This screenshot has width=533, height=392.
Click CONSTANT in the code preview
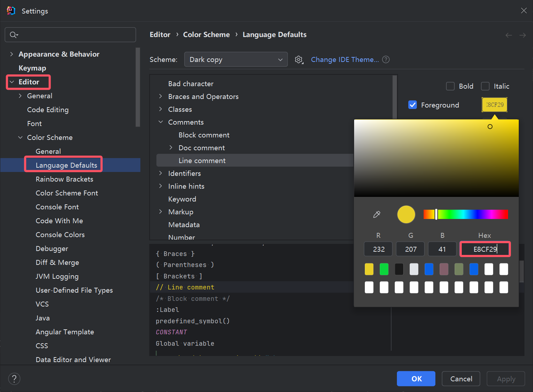(171, 332)
